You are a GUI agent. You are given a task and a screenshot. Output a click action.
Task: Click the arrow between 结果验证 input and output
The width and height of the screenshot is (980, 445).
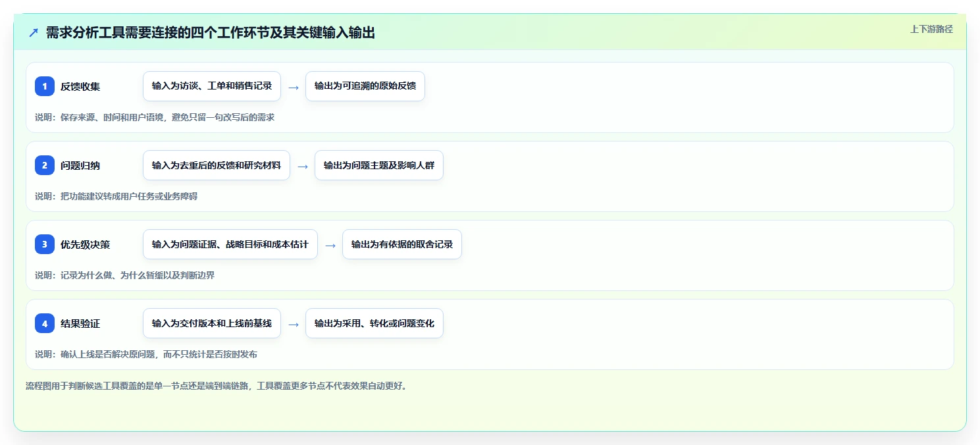click(x=294, y=324)
